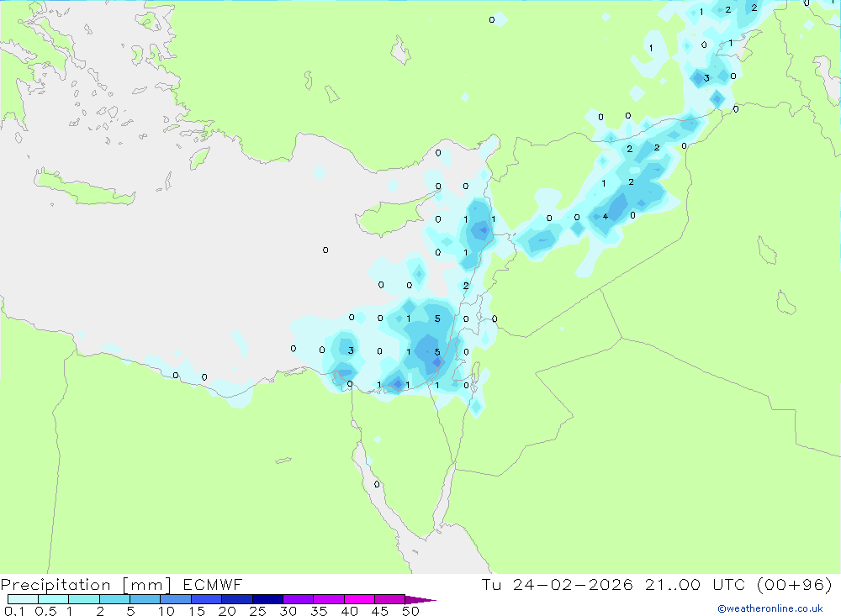Viewport: 841px width, 616px height.
Task: Pick the legend swatch between 0.5 and 1
Action: (x=54, y=599)
